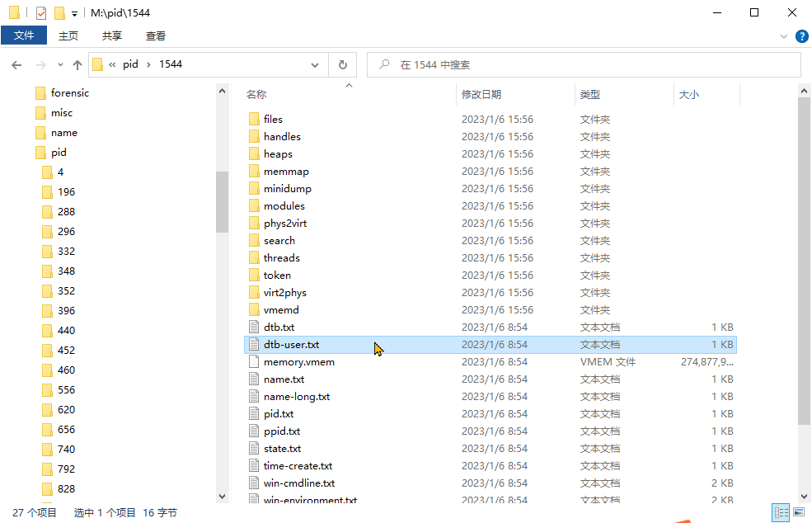Select the minidump folder icon
The width and height of the screenshot is (812, 523).
point(254,189)
